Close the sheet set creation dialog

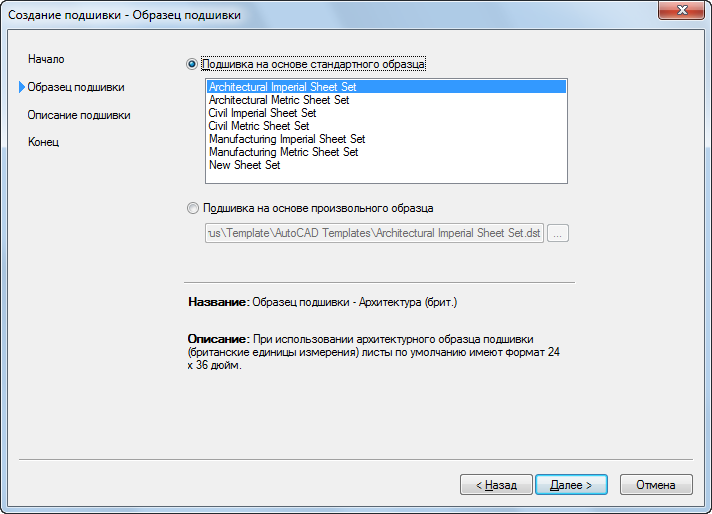coord(681,10)
